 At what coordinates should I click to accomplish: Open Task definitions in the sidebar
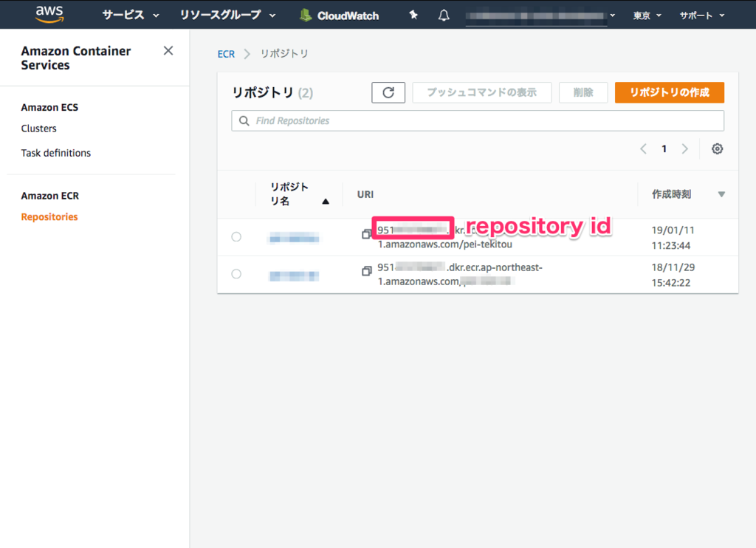coord(56,153)
